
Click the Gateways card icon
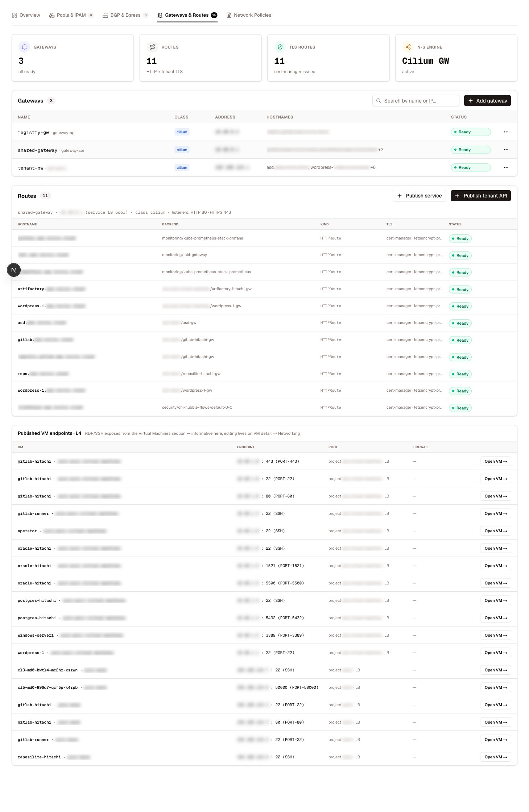coord(24,47)
